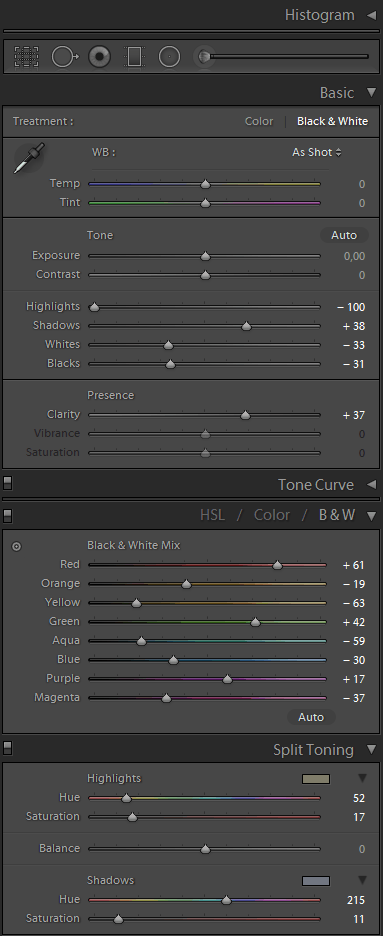Select the Crop Overlay tool
Viewport: 383px width, 936px height.
(x=26, y=57)
